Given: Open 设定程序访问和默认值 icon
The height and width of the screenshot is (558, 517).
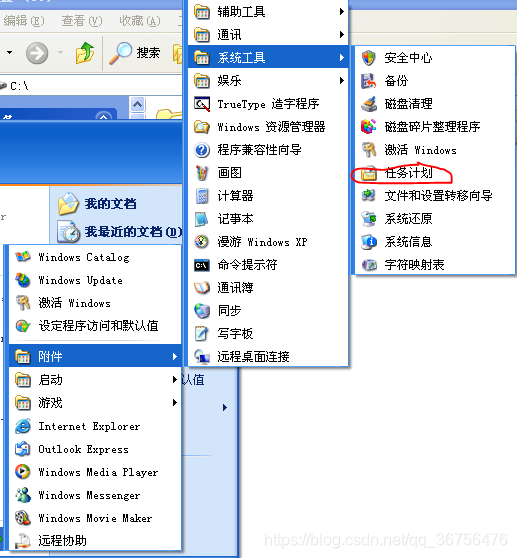Looking at the screenshot, I should point(23,326).
